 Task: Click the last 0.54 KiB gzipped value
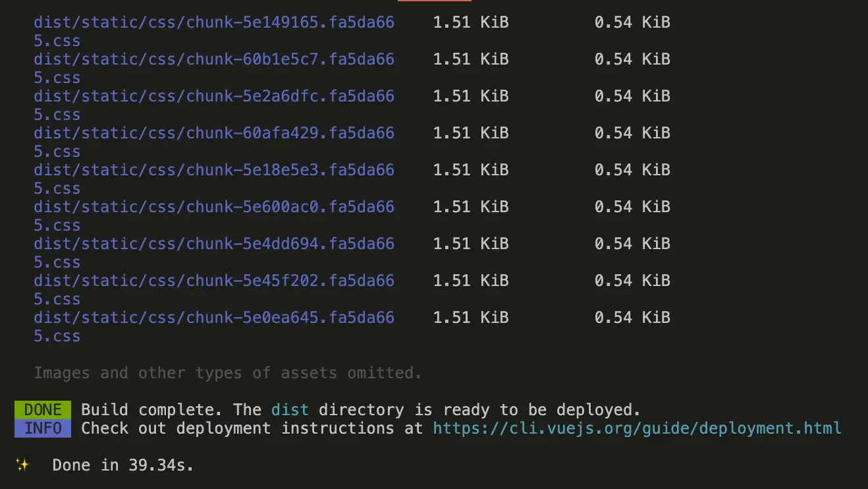click(x=632, y=317)
